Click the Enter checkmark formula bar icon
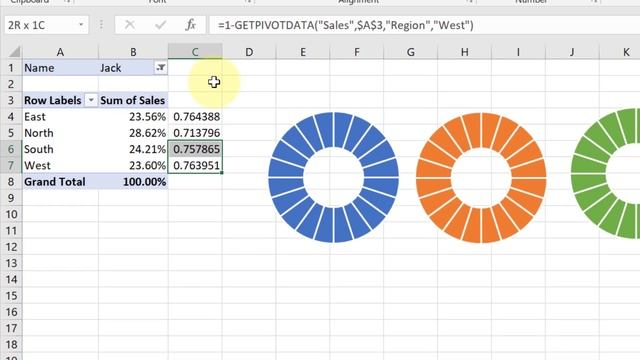 [x=160, y=25]
